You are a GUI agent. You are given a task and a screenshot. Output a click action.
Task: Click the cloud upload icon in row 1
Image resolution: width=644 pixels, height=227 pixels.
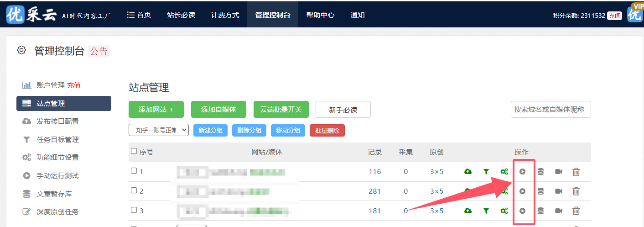pos(467,172)
